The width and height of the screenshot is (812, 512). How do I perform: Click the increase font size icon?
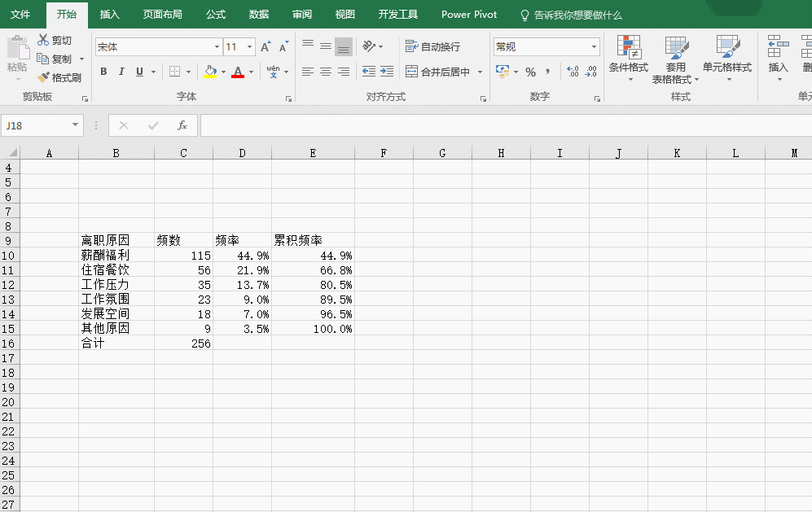[266, 47]
